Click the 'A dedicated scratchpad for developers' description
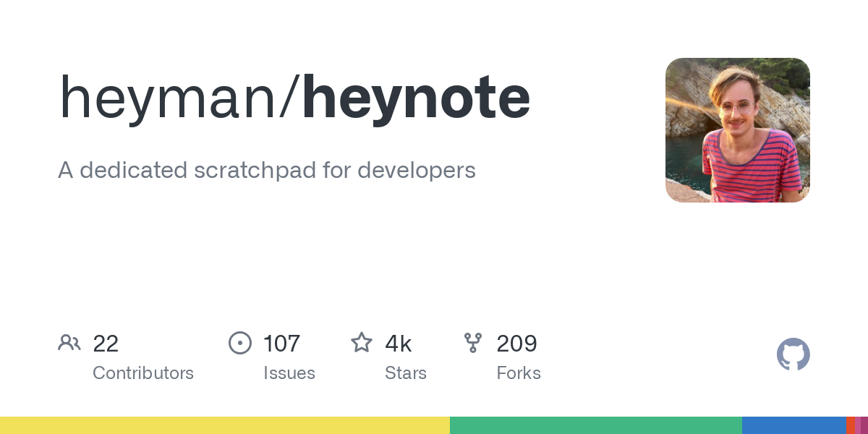Viewport: 868px width, 434px height. (267, 170)
